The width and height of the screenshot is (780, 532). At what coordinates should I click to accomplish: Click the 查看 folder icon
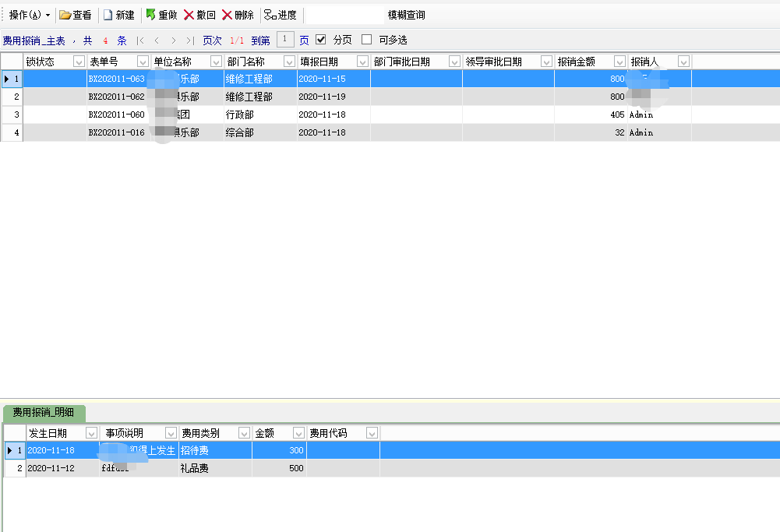(x=65, y=15)
